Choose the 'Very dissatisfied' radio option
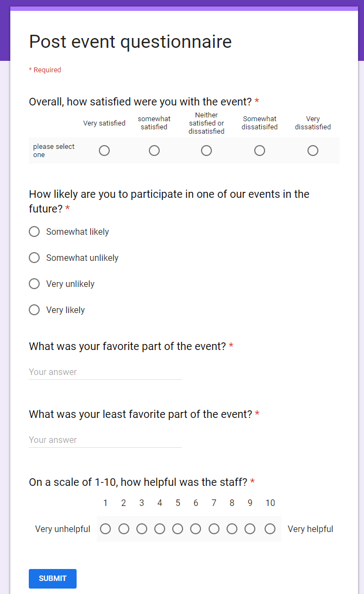Viewport: 364px width, 594px height. (x=313, y=151)
